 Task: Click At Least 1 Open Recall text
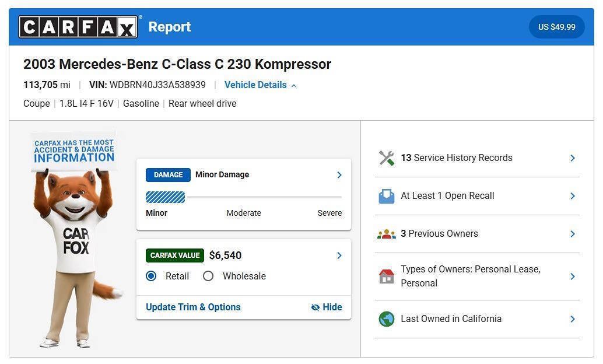click(x=447, y=196)
